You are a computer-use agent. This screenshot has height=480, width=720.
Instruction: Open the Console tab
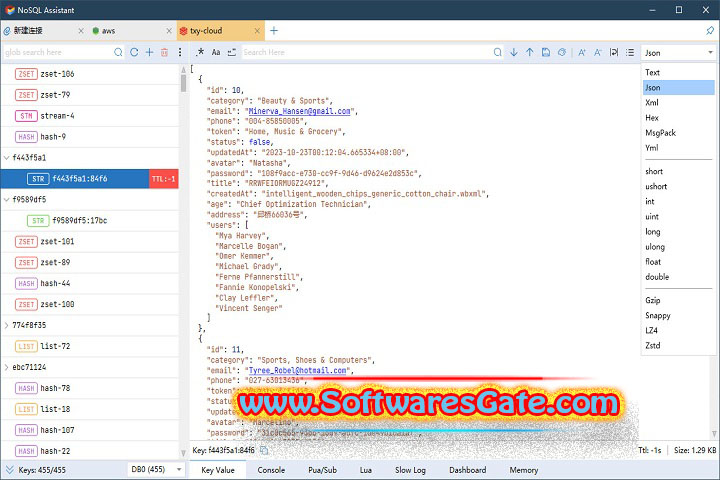click(271, 470)
